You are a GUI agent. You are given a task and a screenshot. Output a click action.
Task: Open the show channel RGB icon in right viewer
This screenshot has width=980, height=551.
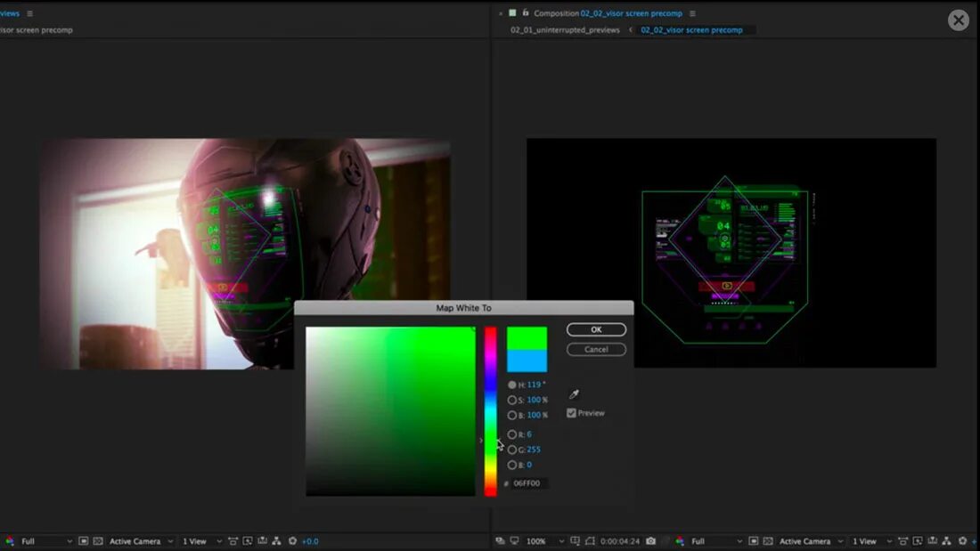point(680,541)
